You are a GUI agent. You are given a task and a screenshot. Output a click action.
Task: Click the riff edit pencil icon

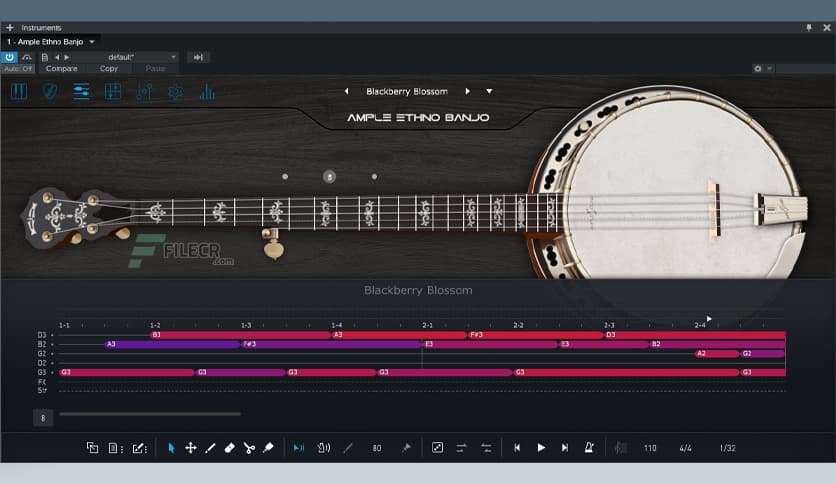(140, 448)
